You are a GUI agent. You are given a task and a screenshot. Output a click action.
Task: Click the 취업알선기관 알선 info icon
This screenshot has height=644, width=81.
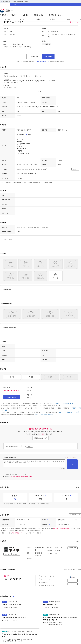pos(45,496)
